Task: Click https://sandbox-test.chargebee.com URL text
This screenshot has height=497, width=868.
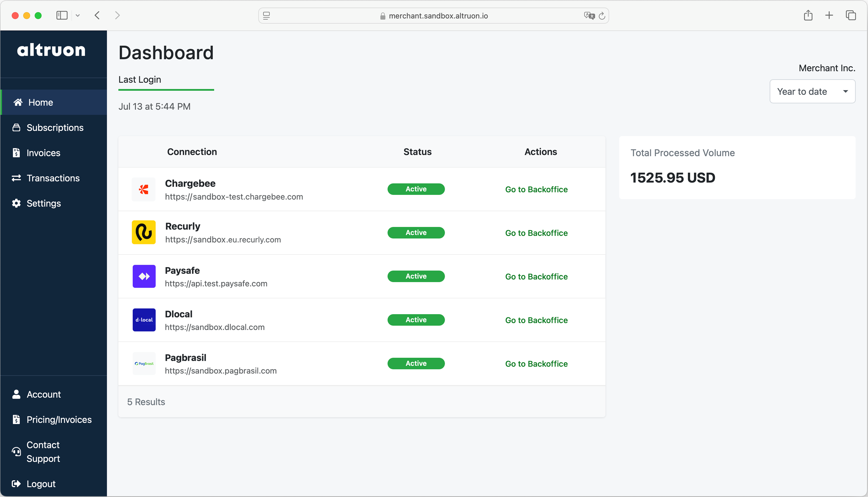Action: coord(234,197)
